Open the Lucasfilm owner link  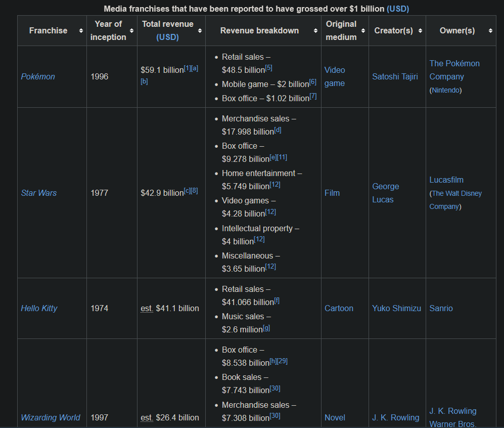pyautogui.click(x=446, y=180)
